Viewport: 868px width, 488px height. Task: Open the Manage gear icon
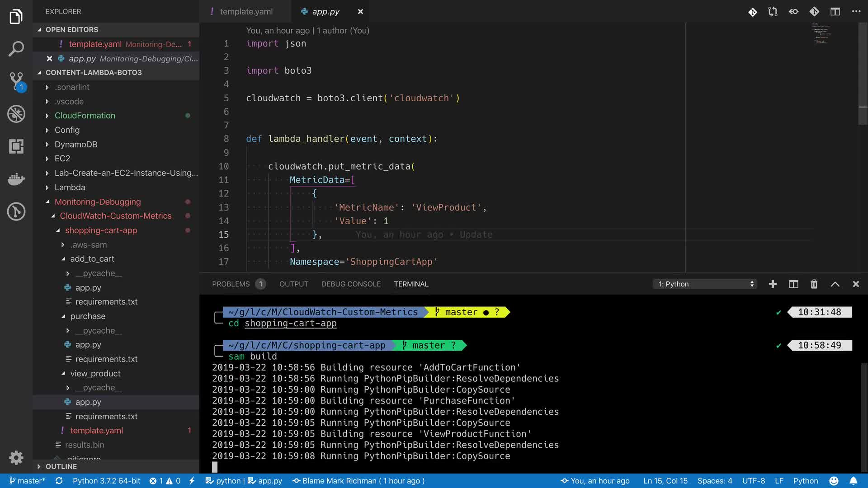coord(16,457)
